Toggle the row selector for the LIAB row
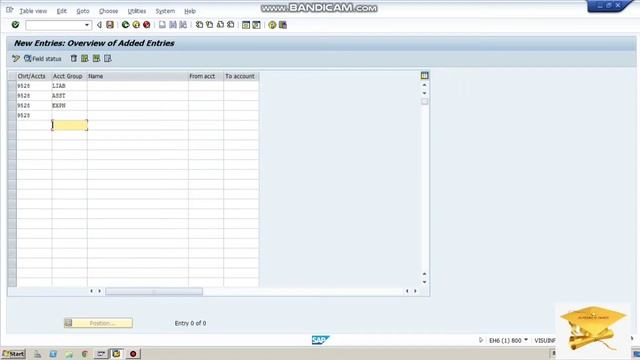 click(12, 86)
